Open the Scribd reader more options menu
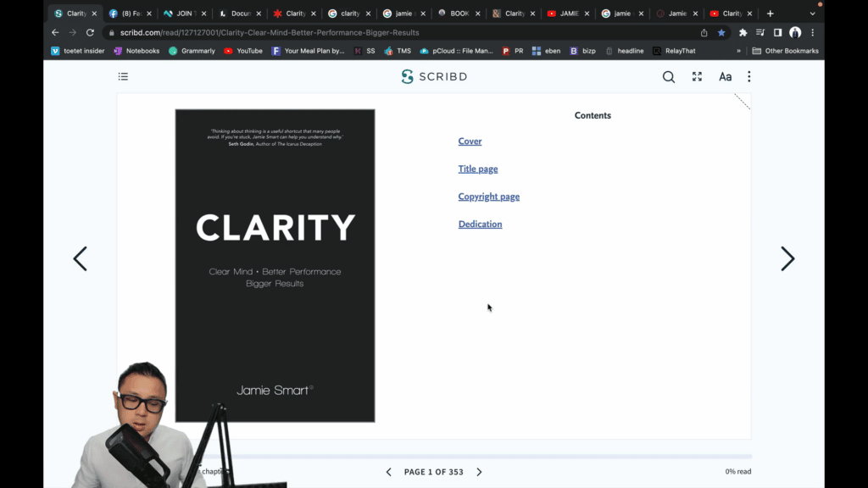868x488 pixels. click(x=749, y=76)
